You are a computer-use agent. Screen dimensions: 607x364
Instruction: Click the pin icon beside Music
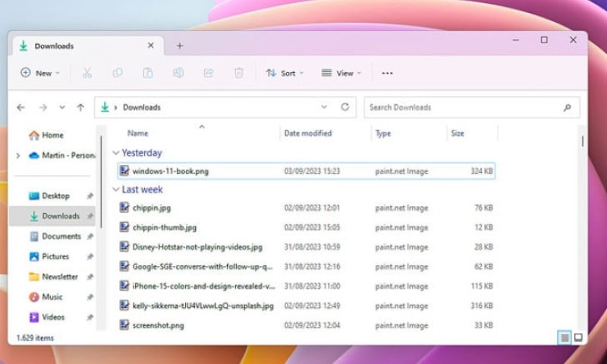[x=90, y=297]
